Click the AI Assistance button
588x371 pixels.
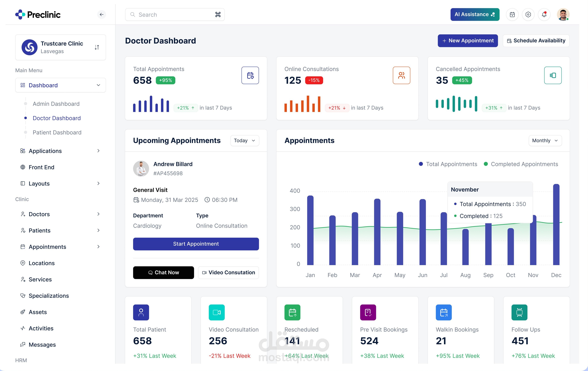click(475, 15)
